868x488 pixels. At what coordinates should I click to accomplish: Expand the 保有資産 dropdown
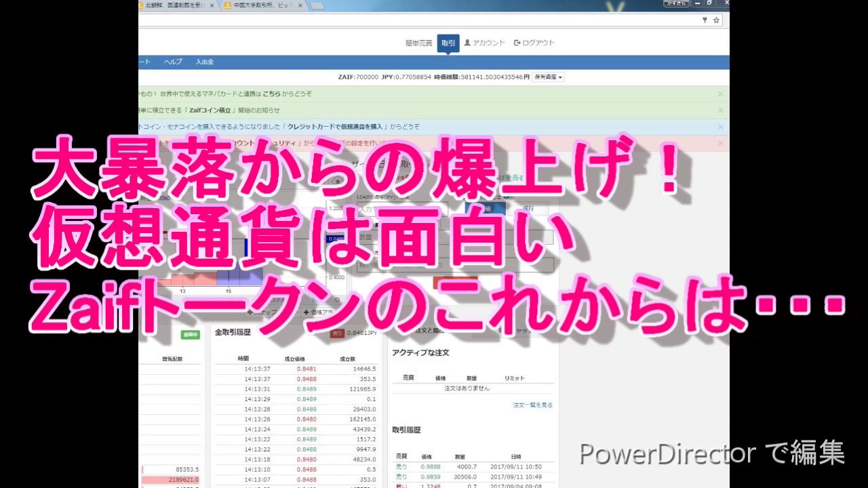(x=548, y=77)
